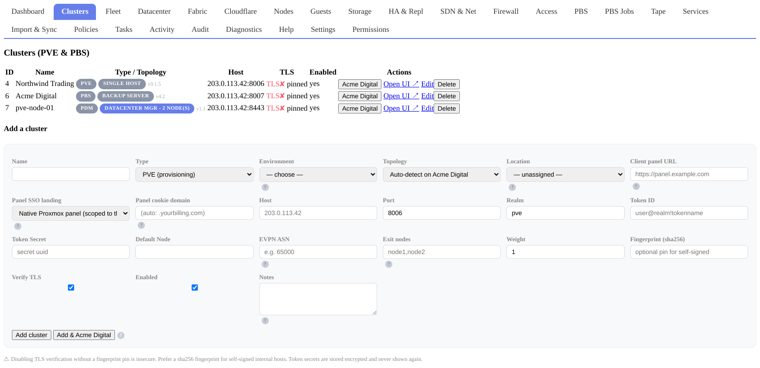Screen dimensions: 760x368
Task: Open the Type dropdown showing PVE (provisioning)
Action: 194,174
